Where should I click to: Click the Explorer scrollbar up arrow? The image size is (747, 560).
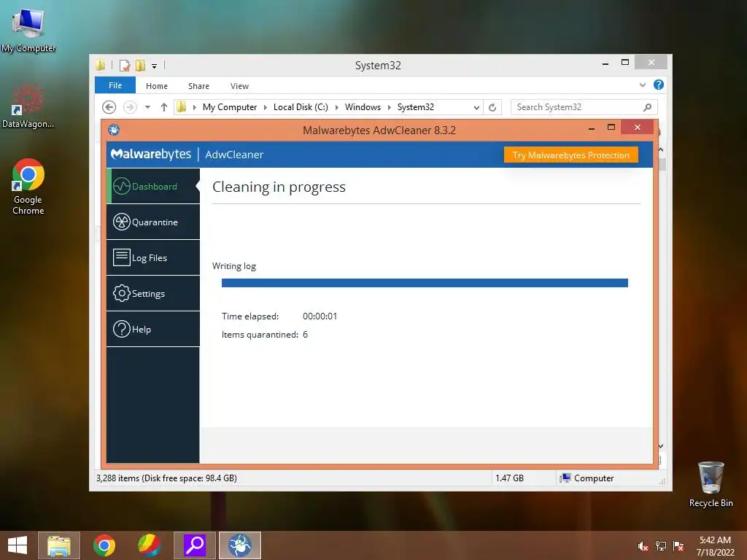coord(661,150)
